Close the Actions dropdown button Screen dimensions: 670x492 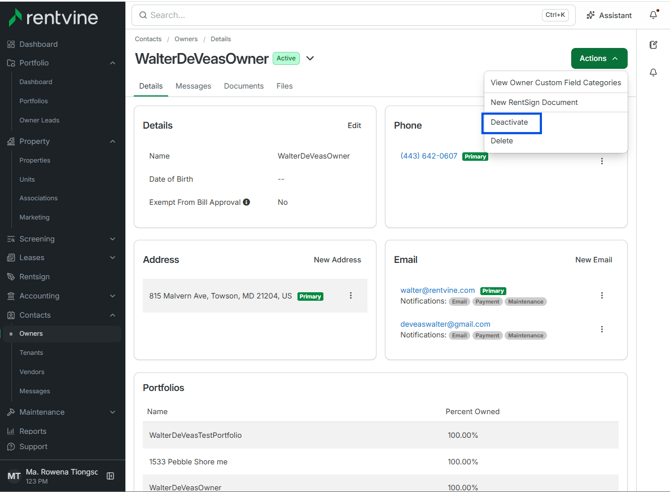pyautogui.click(x=599, y=59)
